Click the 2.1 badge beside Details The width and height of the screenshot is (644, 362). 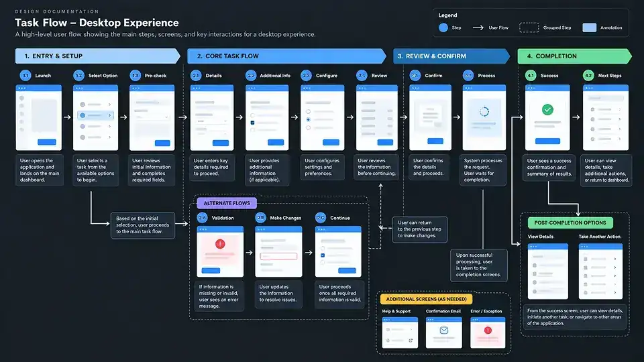tap(196, 76)
